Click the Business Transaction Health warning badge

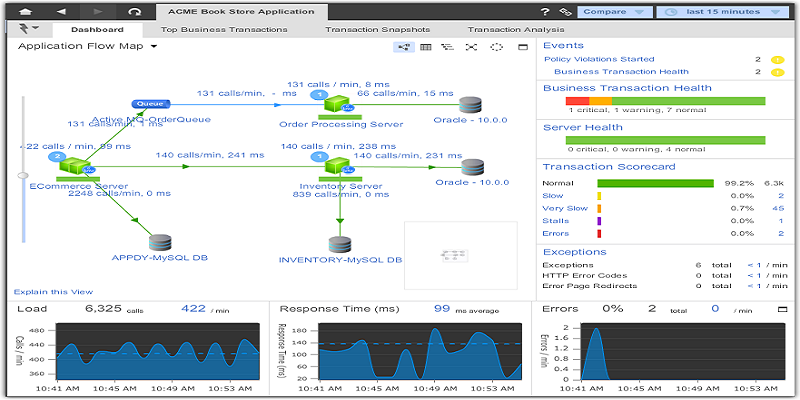(778, 72)
